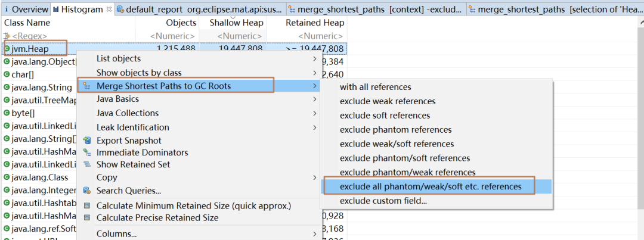The width and height of the screenshot is (644, 240).
Task: Expand the List objects submenu arrow
Action: [x=314, y=58]
